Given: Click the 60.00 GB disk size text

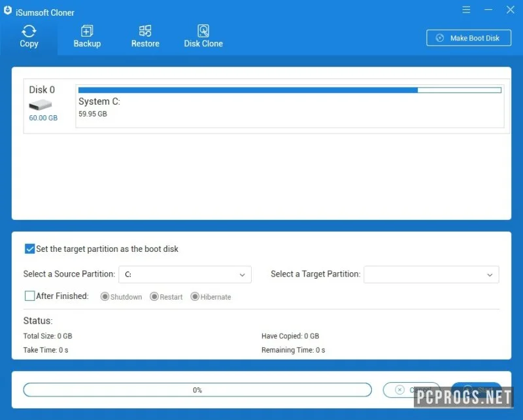Looking at the screenshot, I should 43,118.
